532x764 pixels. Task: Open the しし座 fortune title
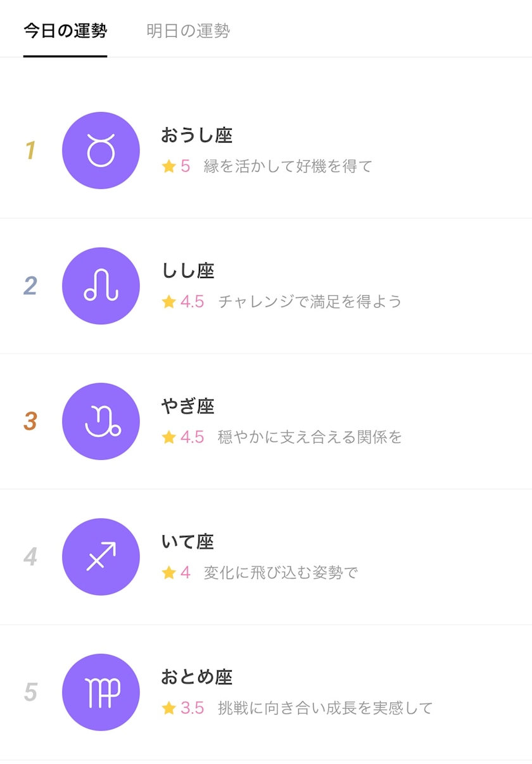[188, 271]
